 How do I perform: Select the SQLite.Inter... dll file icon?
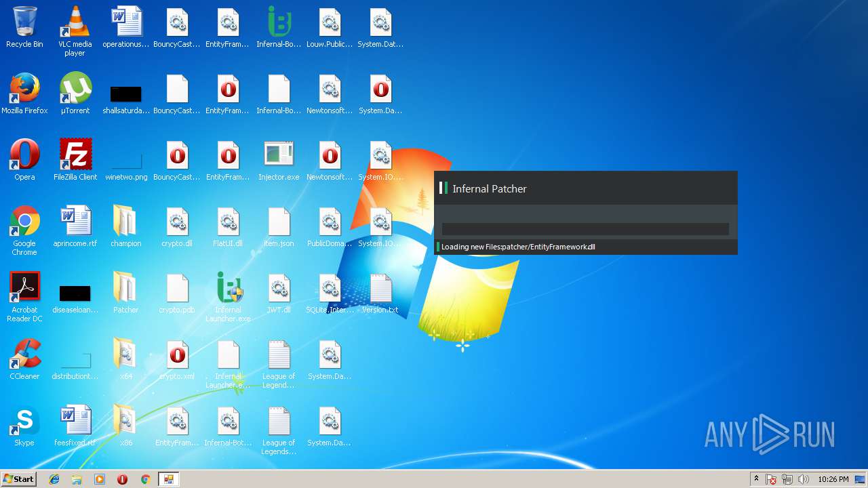pos(330,293)
